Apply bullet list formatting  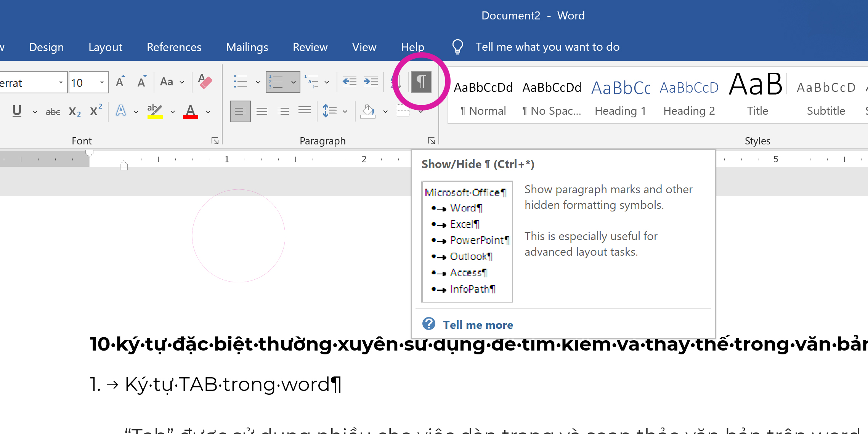(241, 82)
